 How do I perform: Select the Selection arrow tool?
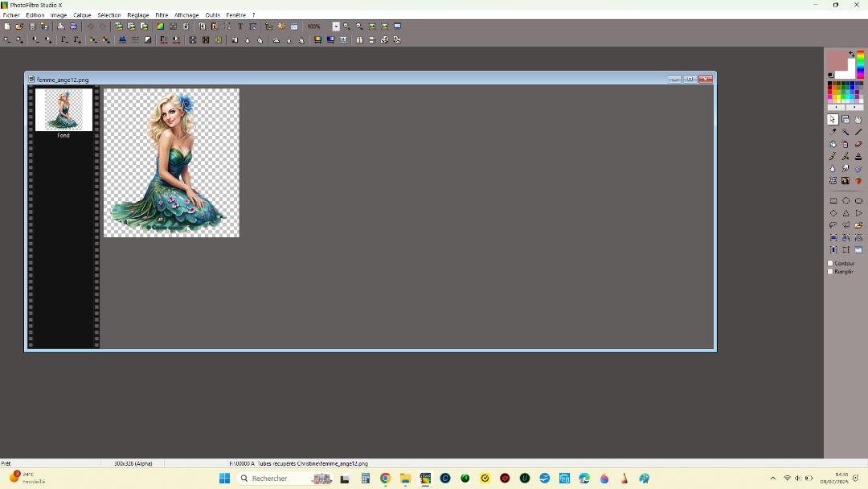(833, 120)
